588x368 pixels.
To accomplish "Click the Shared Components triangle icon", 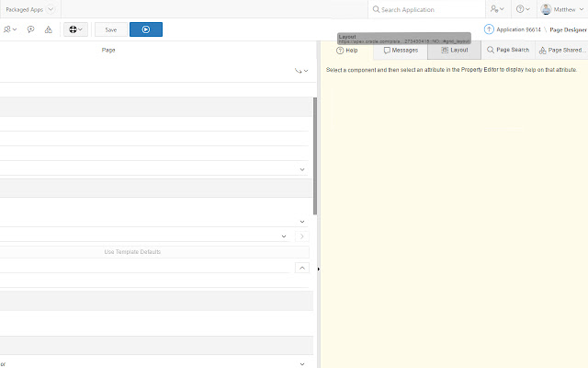I will [48, 29].
